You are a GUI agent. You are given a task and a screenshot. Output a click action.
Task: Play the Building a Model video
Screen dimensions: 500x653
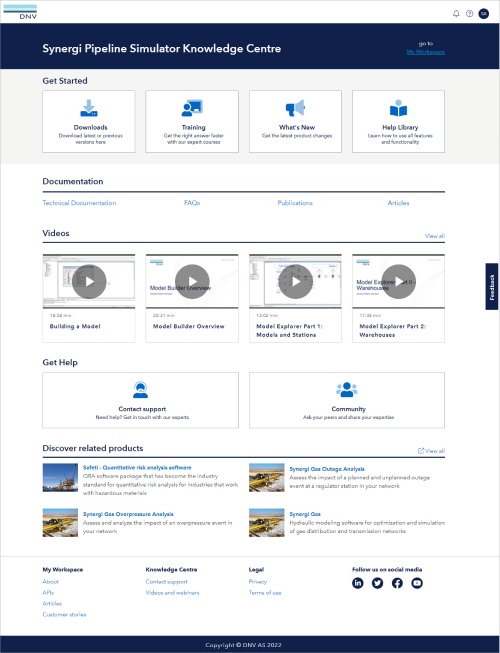89,282
